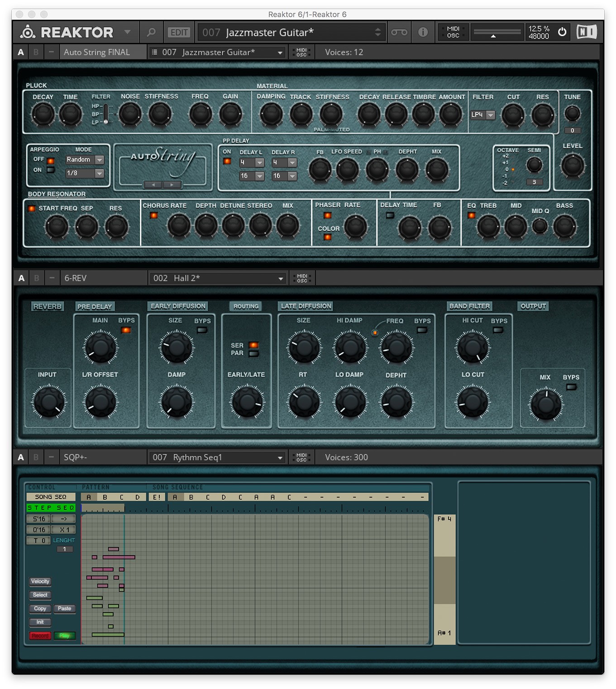Toggle PP Delay ON switch
Screen dimensions: 616x689
(x=227, y=161)
